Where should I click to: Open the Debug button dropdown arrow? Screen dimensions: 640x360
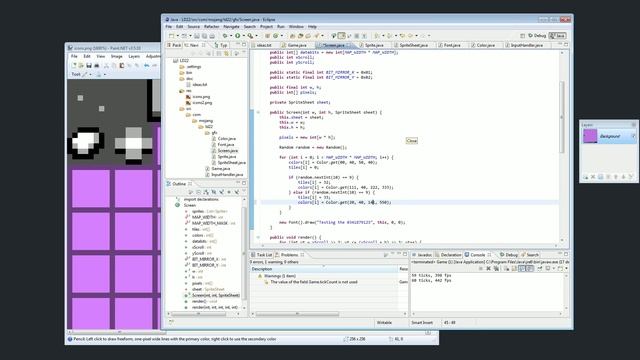coord(231,36)
